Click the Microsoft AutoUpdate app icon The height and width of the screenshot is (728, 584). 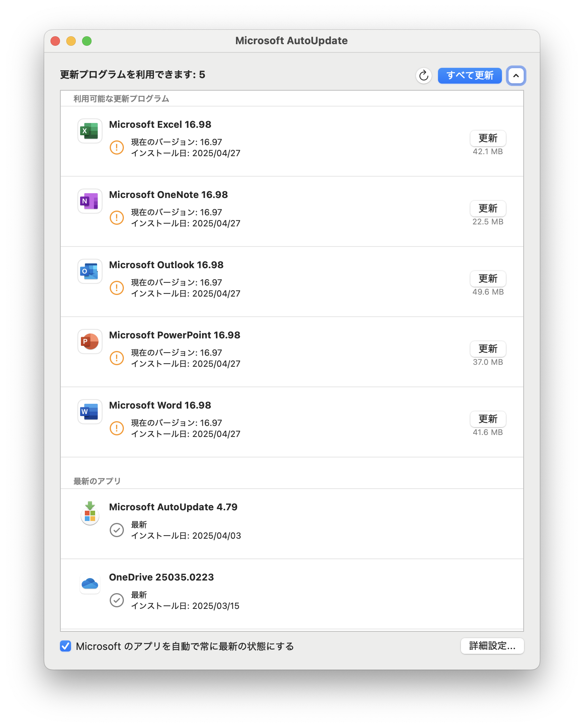90,513
